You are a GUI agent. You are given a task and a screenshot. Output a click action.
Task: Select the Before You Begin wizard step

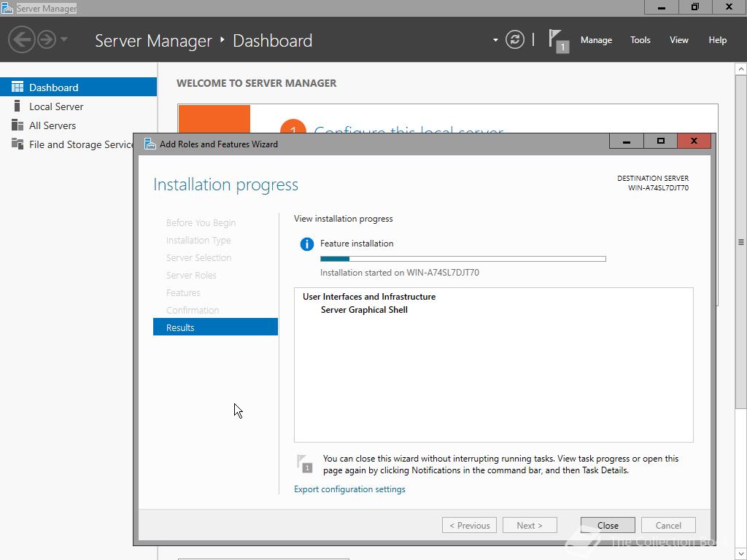point(201,223)
